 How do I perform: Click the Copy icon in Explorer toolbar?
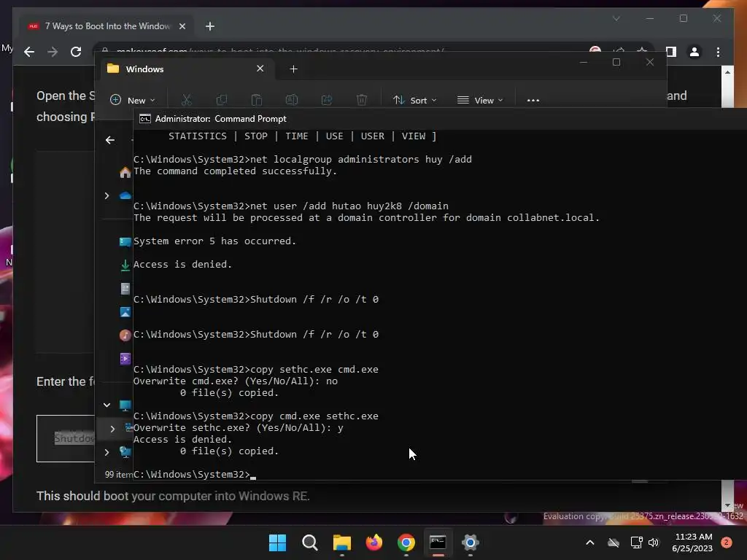coord(222,100)
